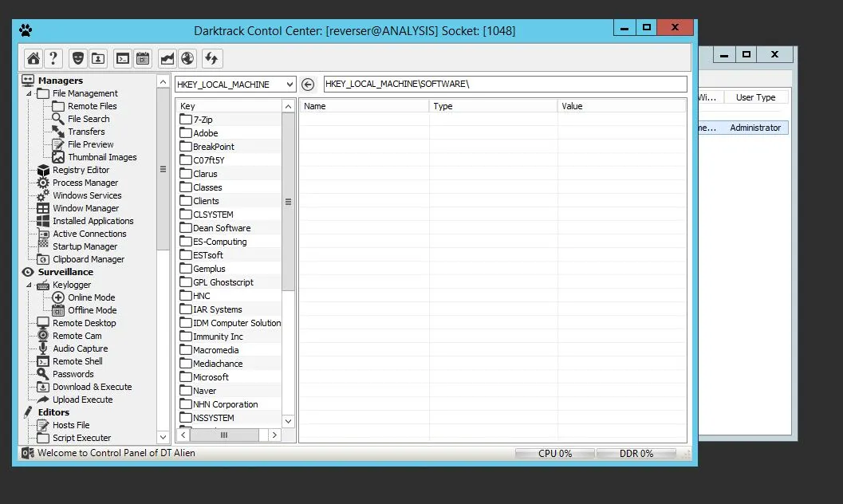Open File Preview in sidebar

(x=90, y=144)
